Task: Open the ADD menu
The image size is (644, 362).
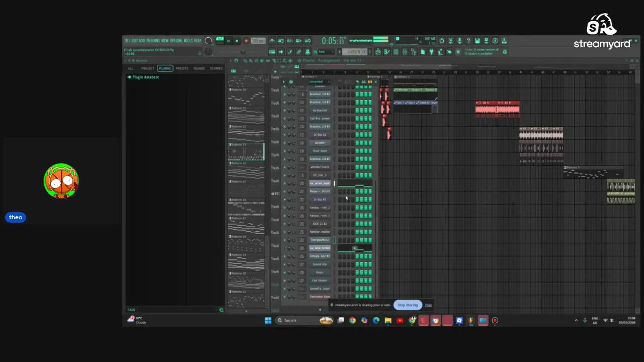Action: pyautogui.click(x=142, y=41)
